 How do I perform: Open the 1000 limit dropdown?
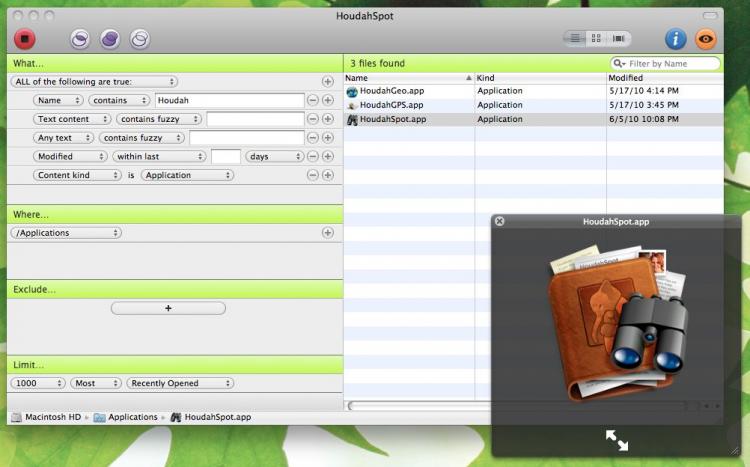[38, 383]
